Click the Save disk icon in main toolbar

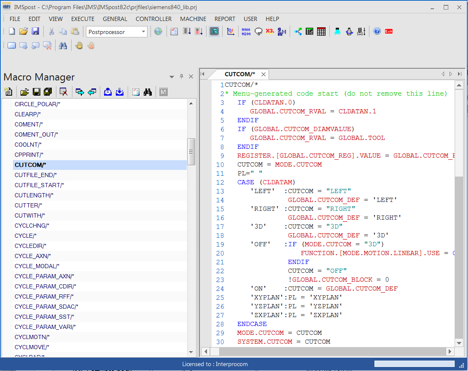click(35, 31)
